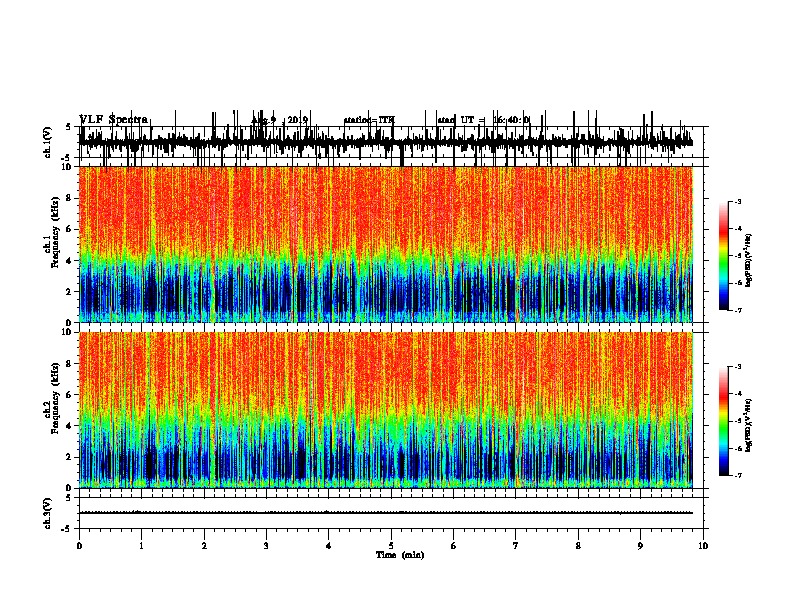Click the time-axis tick label "7"
Viewport: 792px width, 612px height.
[x=516, y=546]
